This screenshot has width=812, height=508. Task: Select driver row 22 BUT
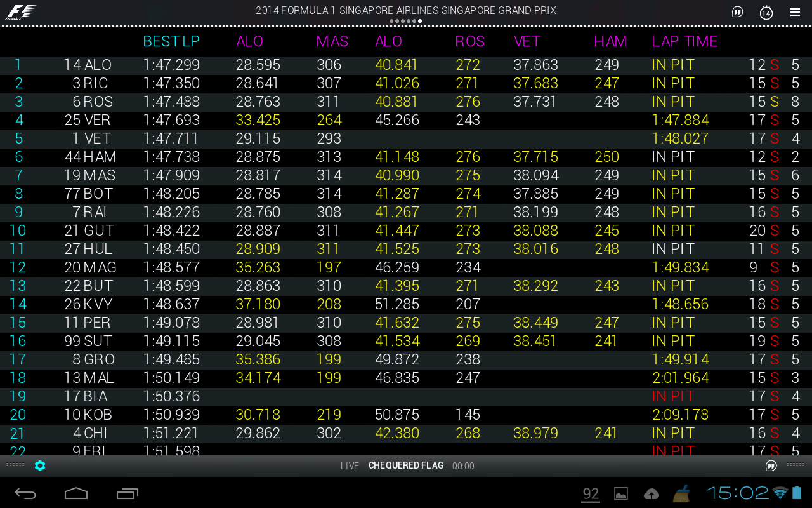coord(406,286)
